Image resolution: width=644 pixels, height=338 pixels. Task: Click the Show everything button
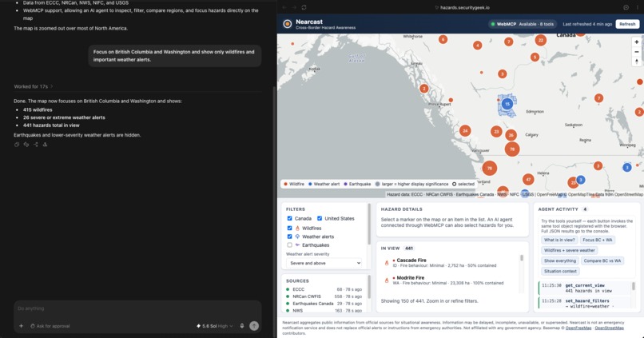560,260
